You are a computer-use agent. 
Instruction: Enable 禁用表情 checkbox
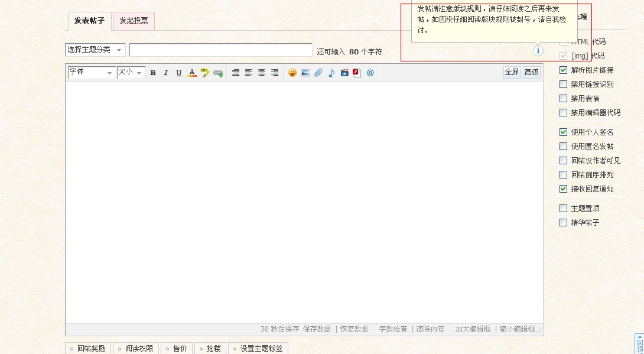[x=564, y=98]
